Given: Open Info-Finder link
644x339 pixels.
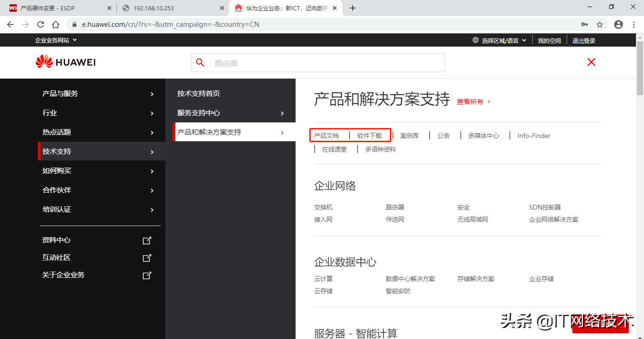Looking at the screenshot, I should pyautogui.click(x=534, y=136).
